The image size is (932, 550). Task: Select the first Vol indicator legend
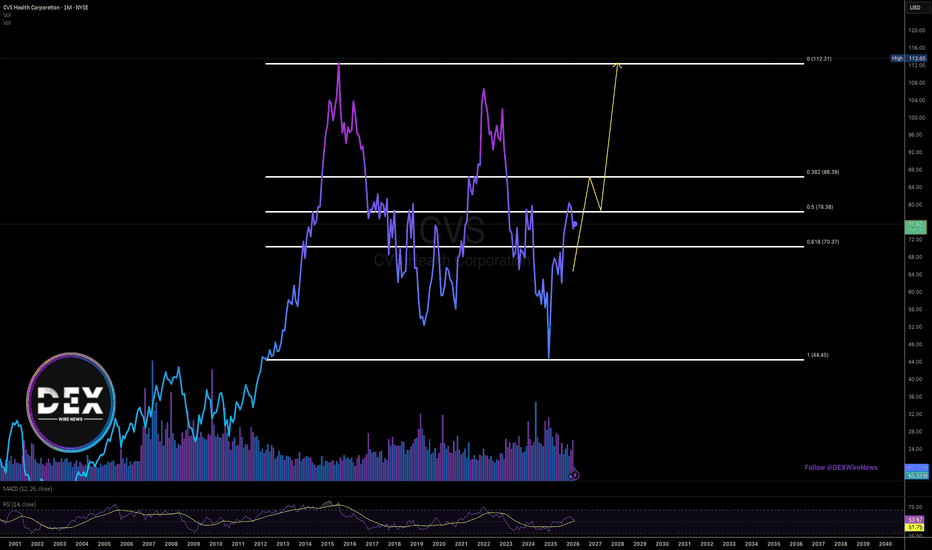(x=7, y=15)
